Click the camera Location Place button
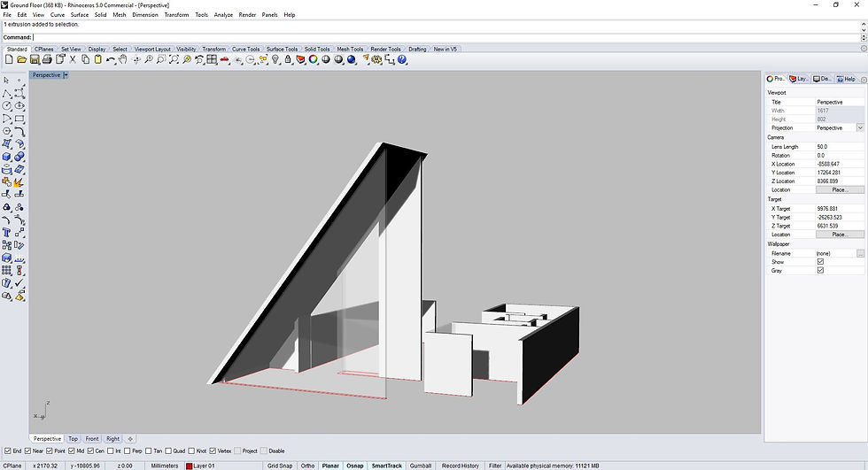The image size is (868, 470). pos(840,189)
